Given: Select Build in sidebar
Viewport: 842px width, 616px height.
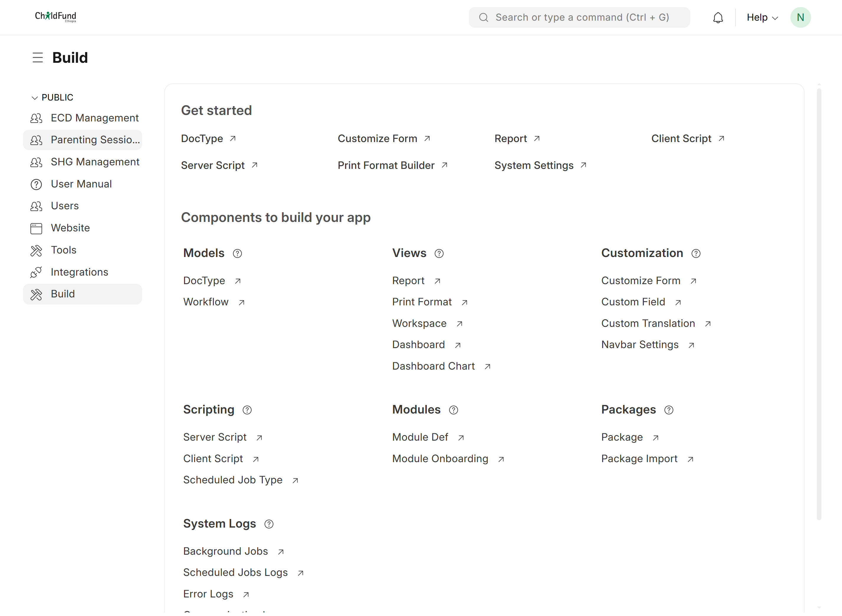Looking at the screenshot, I should click(83, 294).
